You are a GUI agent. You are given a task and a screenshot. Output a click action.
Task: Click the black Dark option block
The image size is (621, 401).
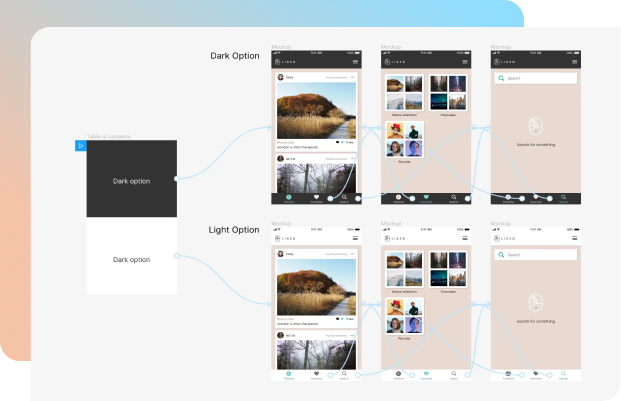(x=131, y=180)
